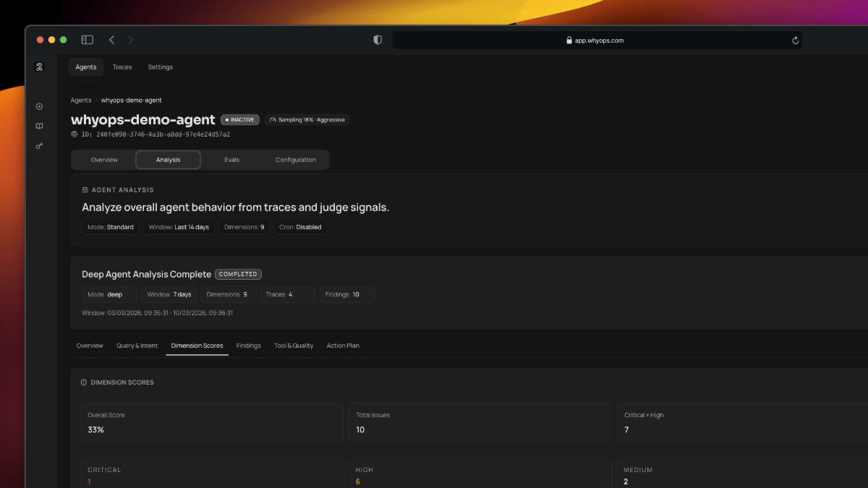
Task: Click the Critical + High 7 card
Action: pyautogui.click(x=742, y=423)
